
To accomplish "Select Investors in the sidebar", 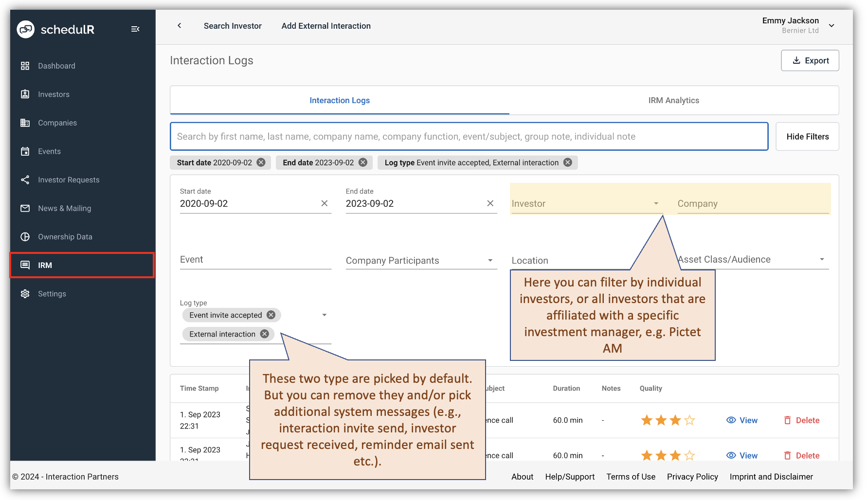I will coord(54,94).
